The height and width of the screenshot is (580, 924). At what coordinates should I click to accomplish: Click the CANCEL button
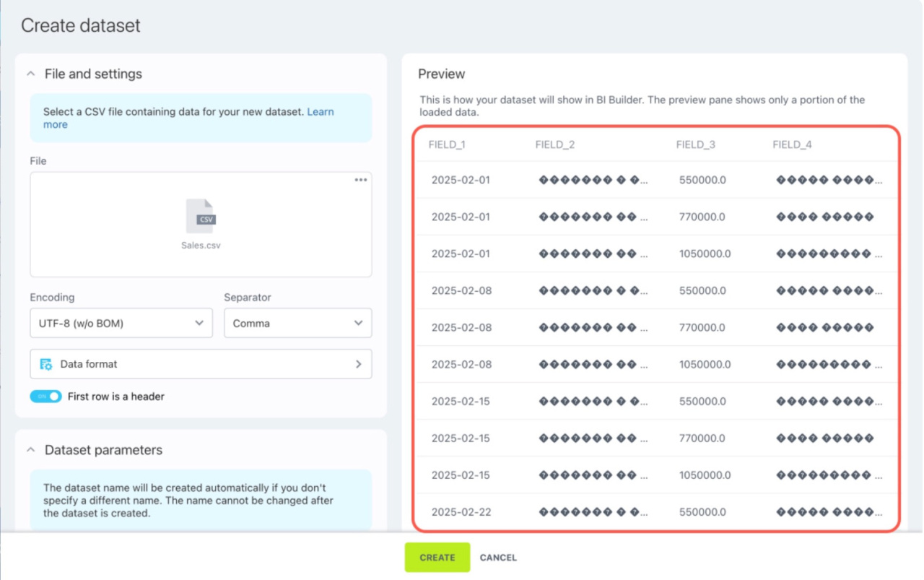coord(498,558)
